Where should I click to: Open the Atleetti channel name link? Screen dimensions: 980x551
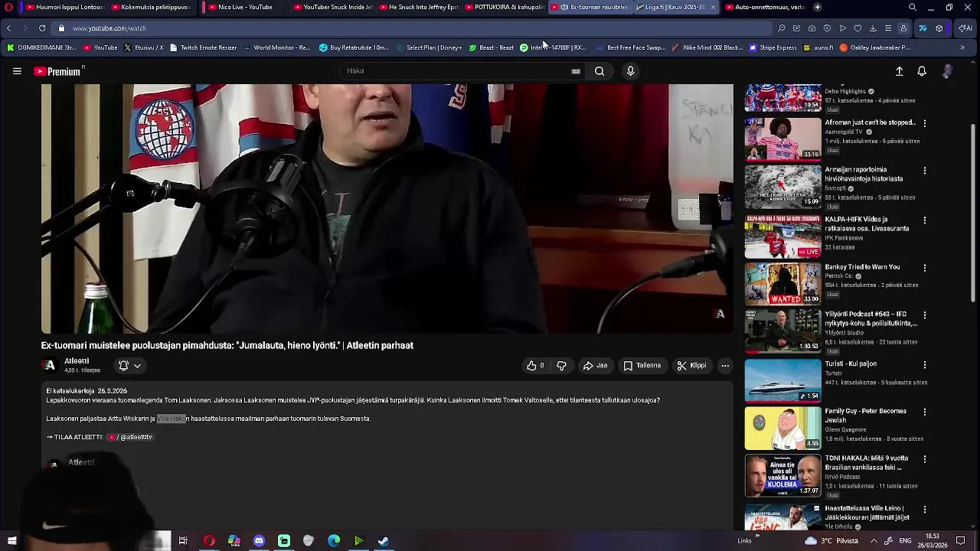coord(77,361)
